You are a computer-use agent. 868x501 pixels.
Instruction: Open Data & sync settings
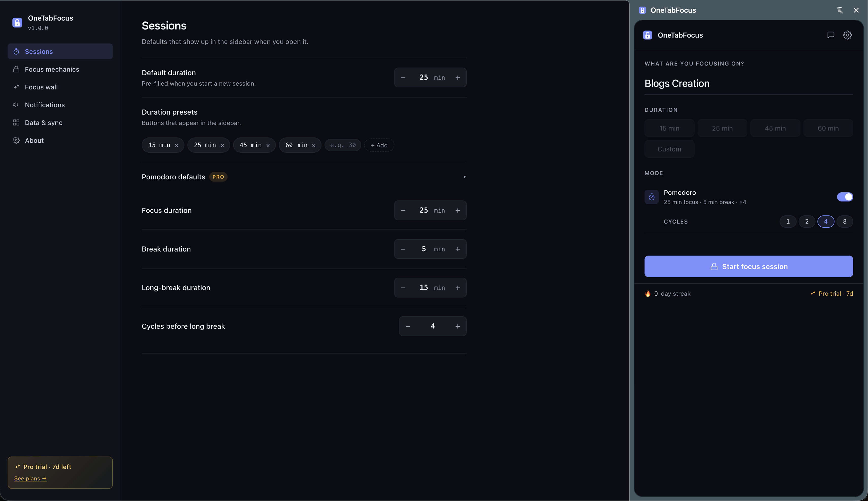[x=60, y=122]
